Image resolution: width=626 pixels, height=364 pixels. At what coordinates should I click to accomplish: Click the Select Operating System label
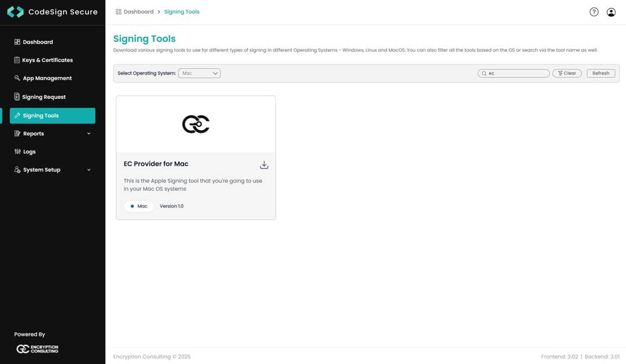[146, 73]
